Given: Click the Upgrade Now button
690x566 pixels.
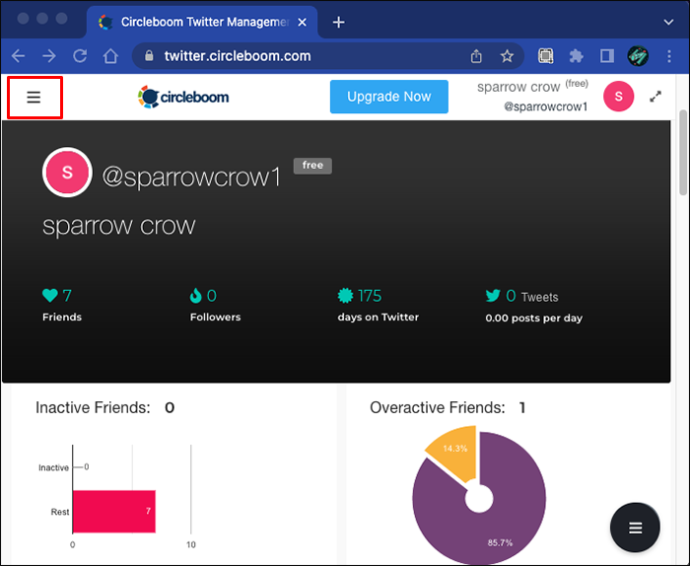Looking at the screenshot, I should (389, 97).
